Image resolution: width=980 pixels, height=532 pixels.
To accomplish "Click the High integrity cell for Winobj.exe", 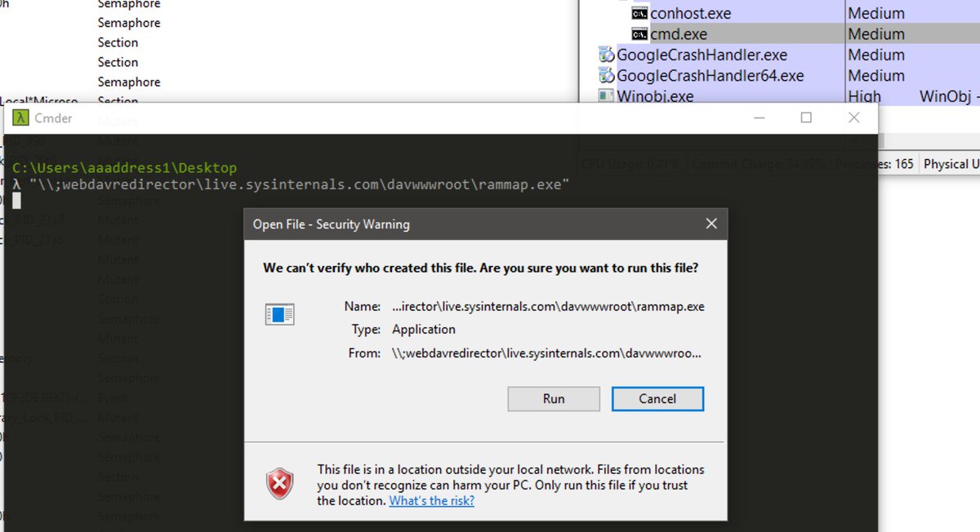I will tap(864, 96).
